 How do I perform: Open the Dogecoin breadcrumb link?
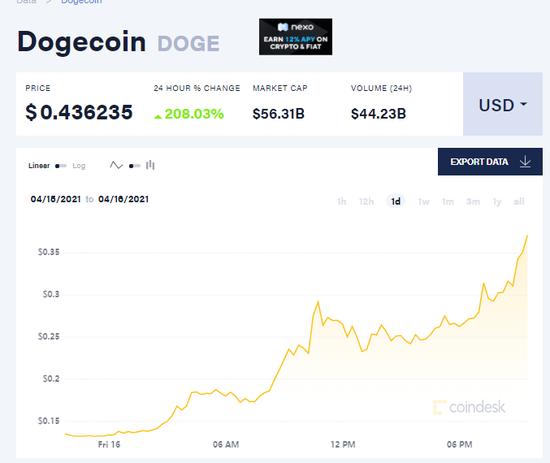click(x=81, y=2)
